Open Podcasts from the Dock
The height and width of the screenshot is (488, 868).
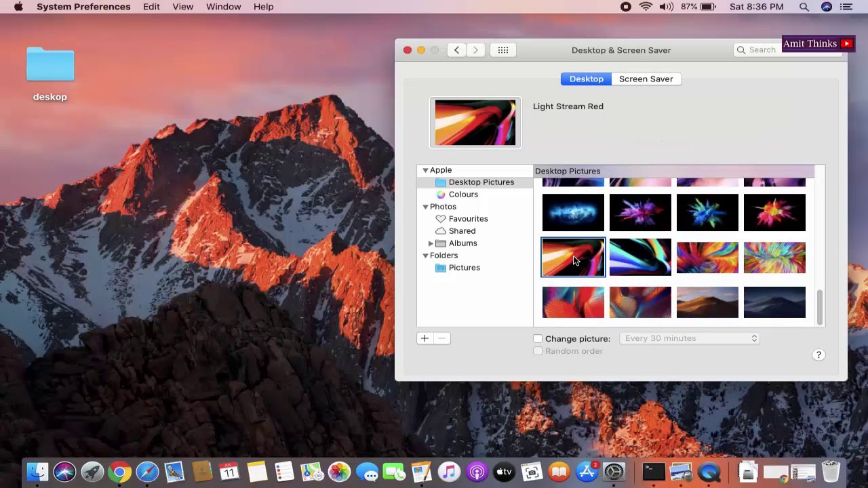coord(477,472)
